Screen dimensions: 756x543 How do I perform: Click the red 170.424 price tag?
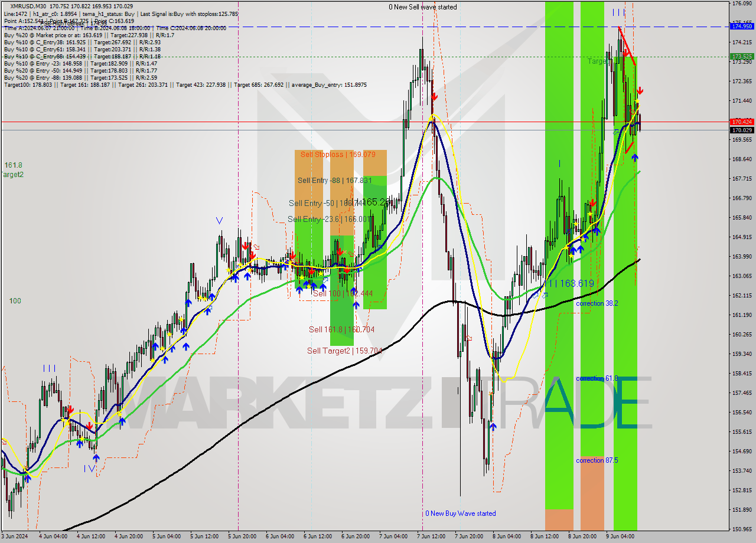pyautogui.click(x=742, y=122)
